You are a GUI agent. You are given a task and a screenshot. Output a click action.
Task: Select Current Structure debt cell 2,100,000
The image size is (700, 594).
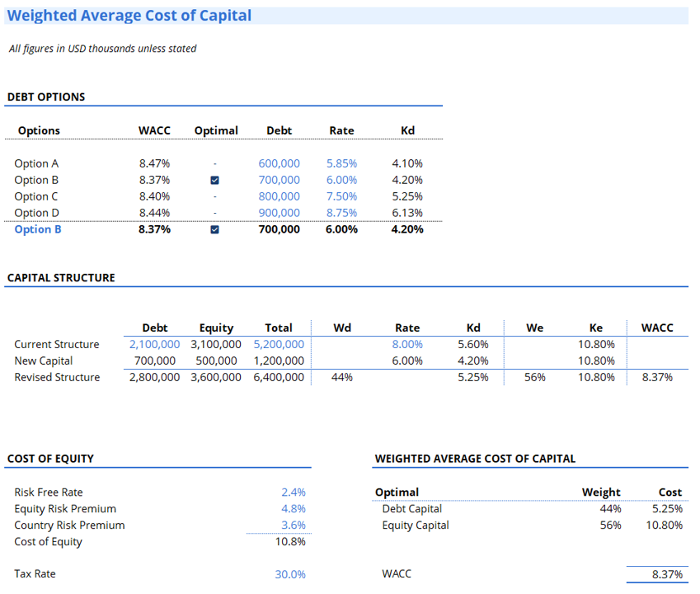(154, 345)
